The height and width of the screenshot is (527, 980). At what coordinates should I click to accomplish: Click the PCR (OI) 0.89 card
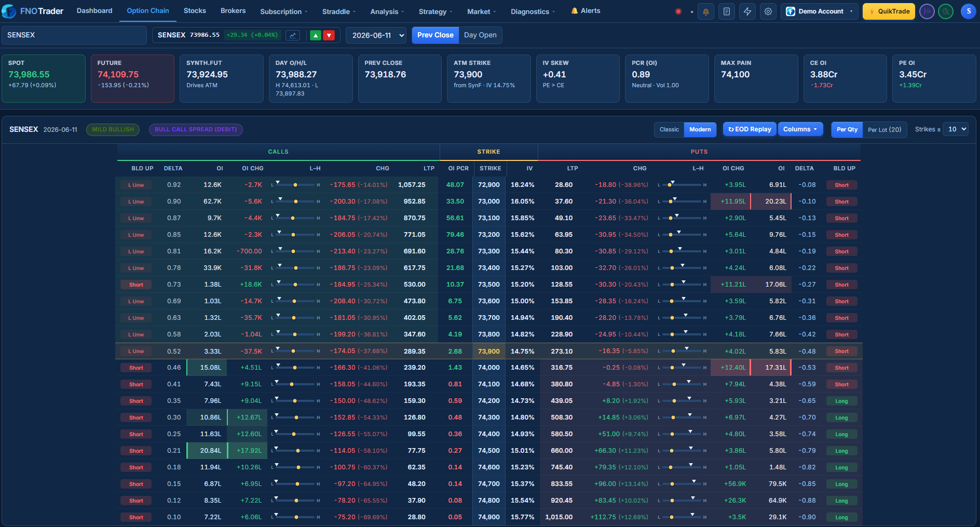pyautogui.click(x=667, y=78)
